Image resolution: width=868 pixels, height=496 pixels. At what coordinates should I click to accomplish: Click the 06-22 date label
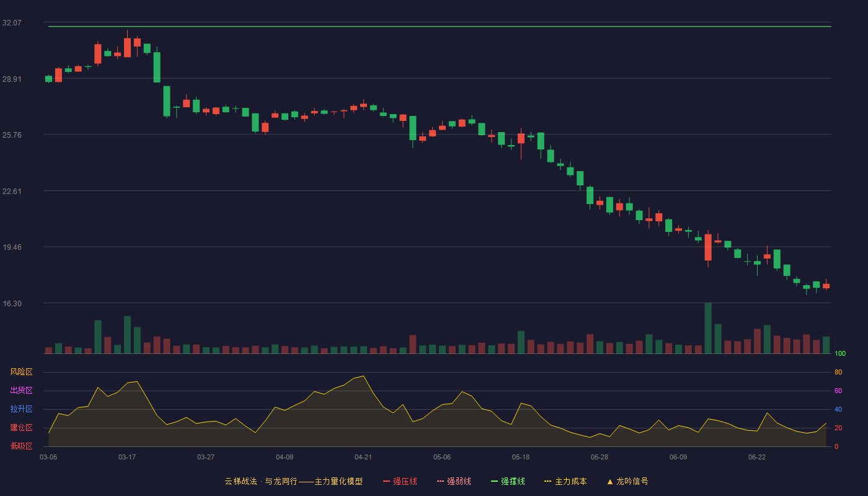(x=757, y=457)
